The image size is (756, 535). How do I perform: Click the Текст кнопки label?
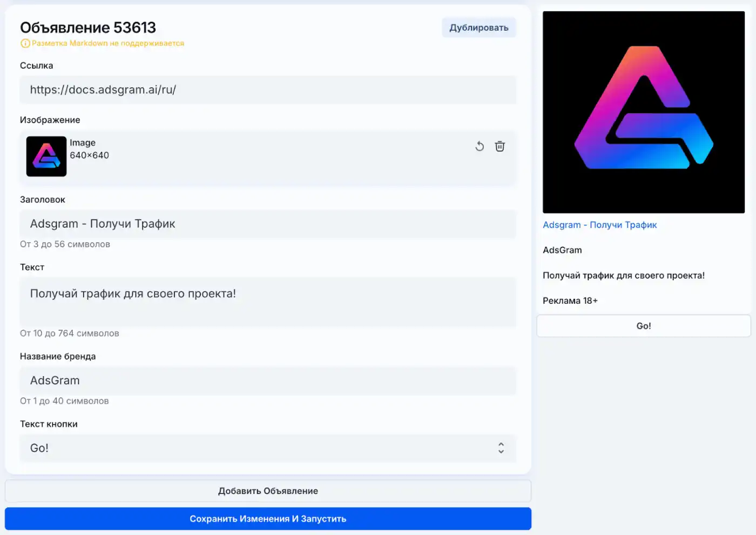(x=49, y=424)
